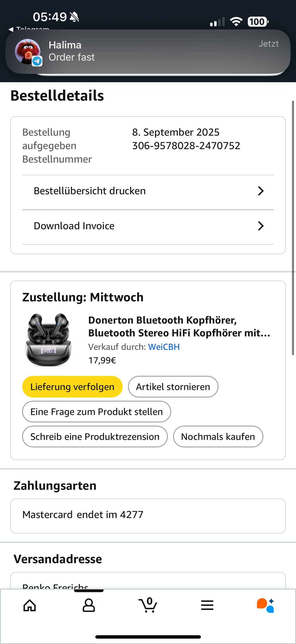Tap Artikel stornieren button
The width and height of the screenshot is (296, 644).
[x=173, y=387]
